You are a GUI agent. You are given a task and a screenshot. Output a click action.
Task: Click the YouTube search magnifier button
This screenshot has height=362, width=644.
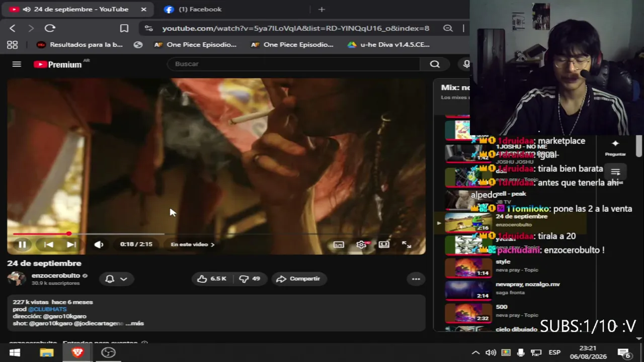pos(435,64)
